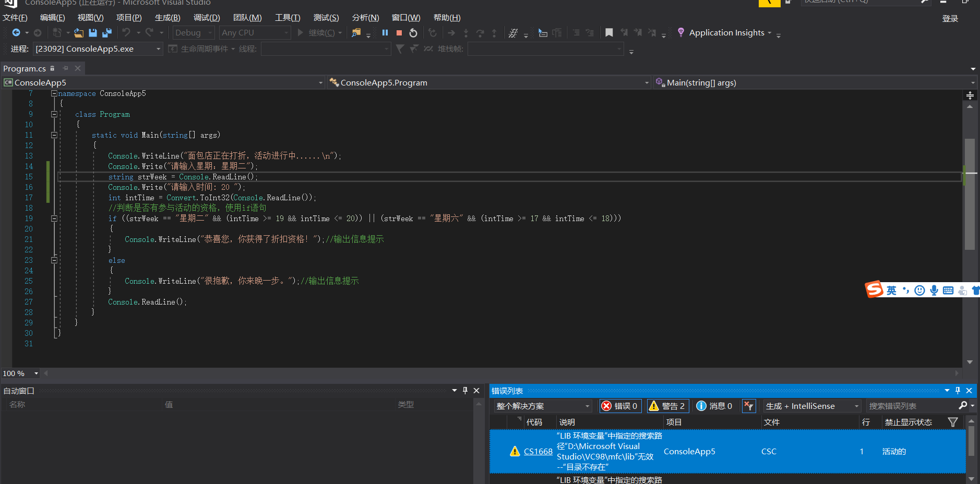Click the Step Out icon
The width and height of the screenshot is (980, 484).
coord(494,33)
